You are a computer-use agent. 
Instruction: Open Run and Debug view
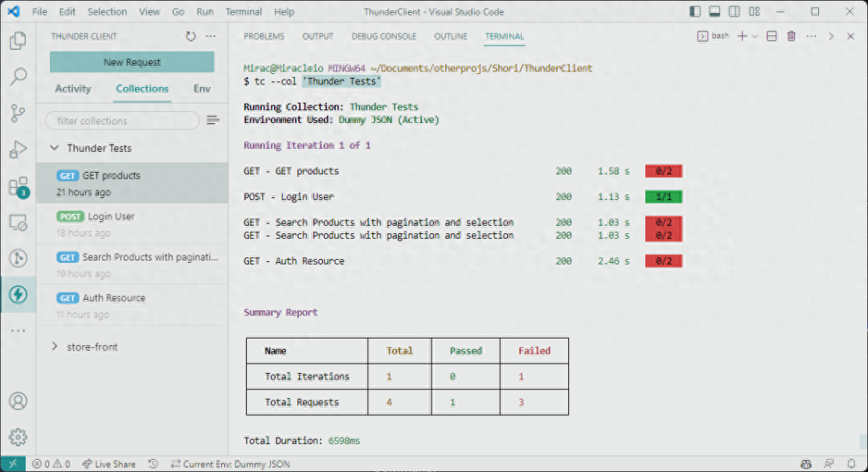click(18, 150)
